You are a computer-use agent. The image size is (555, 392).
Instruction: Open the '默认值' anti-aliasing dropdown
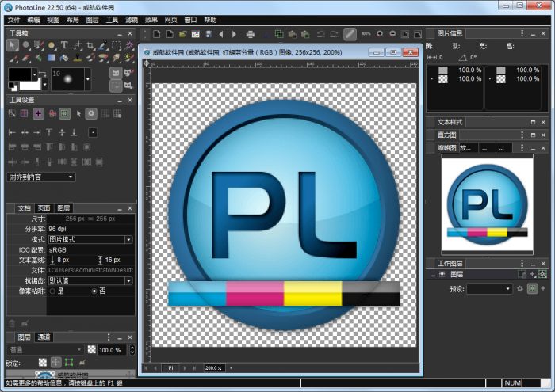pos(90,281)
